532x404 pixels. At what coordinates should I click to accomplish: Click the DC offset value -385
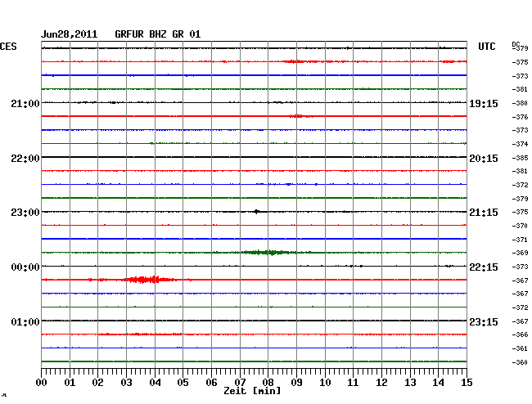[x=520, y=158]
